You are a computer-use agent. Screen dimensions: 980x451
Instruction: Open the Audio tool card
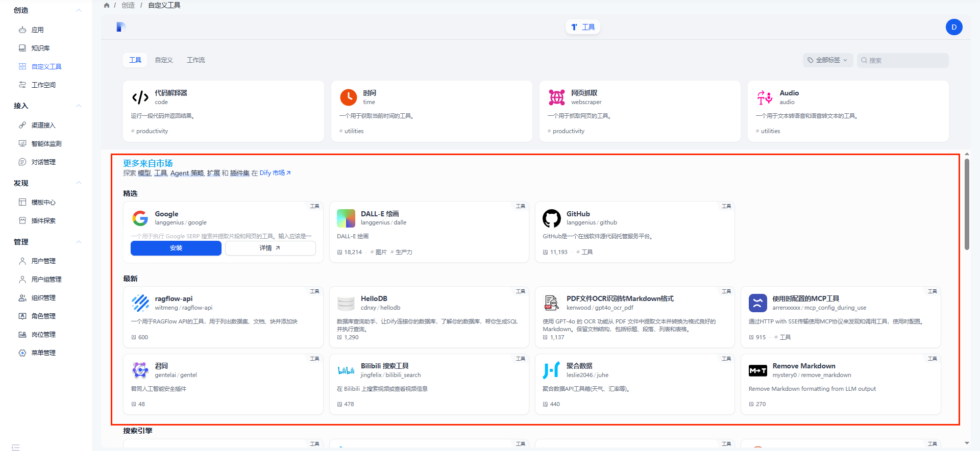[848, 111]
